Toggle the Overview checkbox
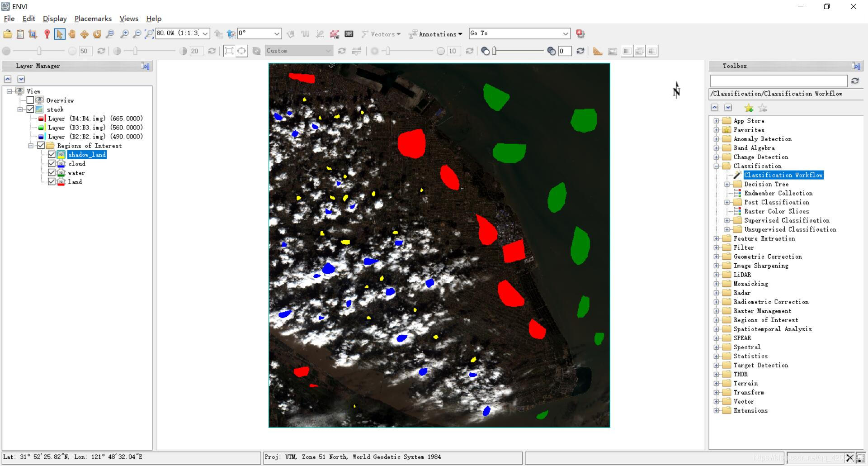Screen dimensions: 868x466 [x=30, y=100]
